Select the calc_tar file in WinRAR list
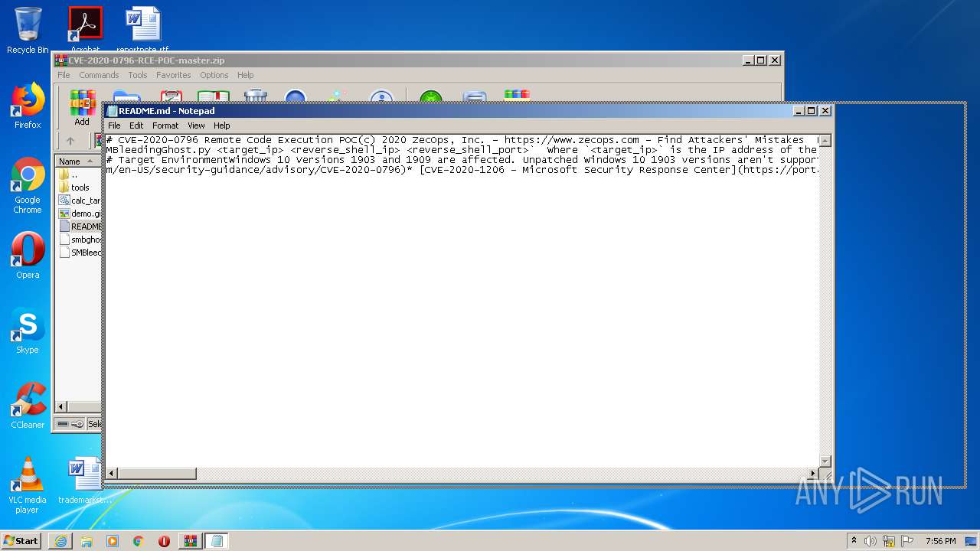 79,201
